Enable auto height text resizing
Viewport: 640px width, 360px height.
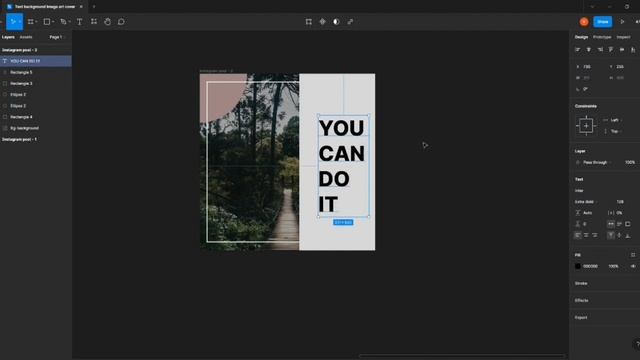pyautogui.click(x=619, y=224)
